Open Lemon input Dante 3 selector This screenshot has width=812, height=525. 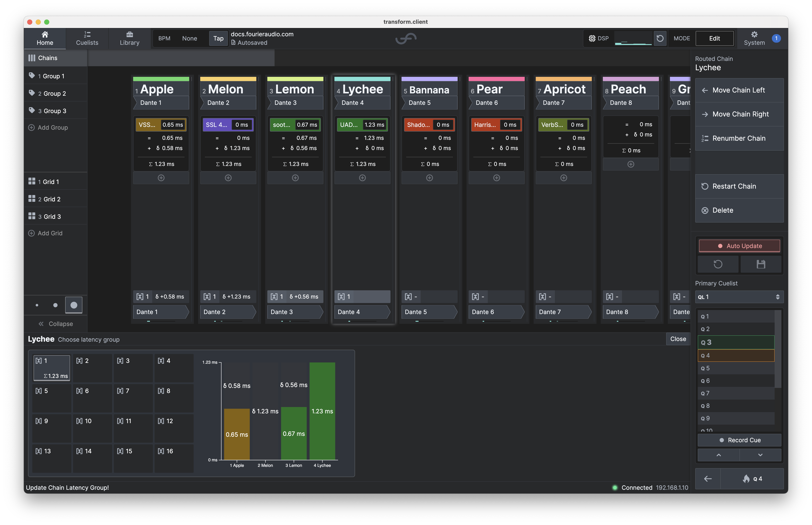(x=295, y=103)
